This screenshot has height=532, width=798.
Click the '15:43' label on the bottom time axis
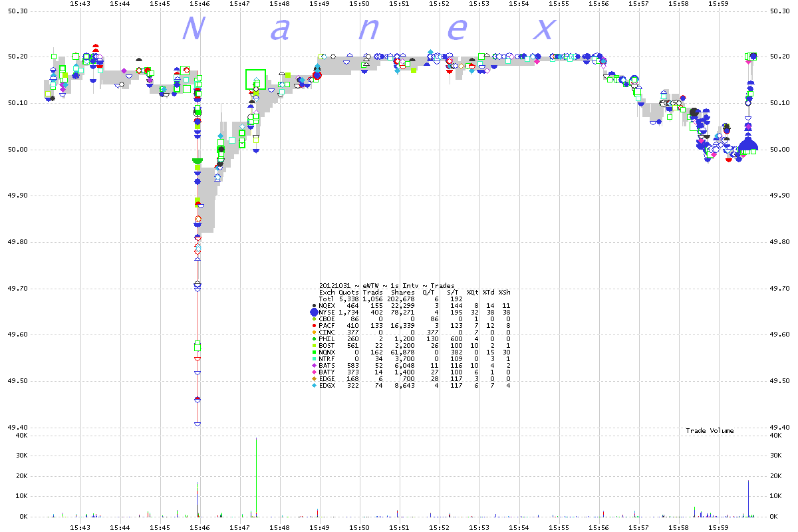(80, 527)
